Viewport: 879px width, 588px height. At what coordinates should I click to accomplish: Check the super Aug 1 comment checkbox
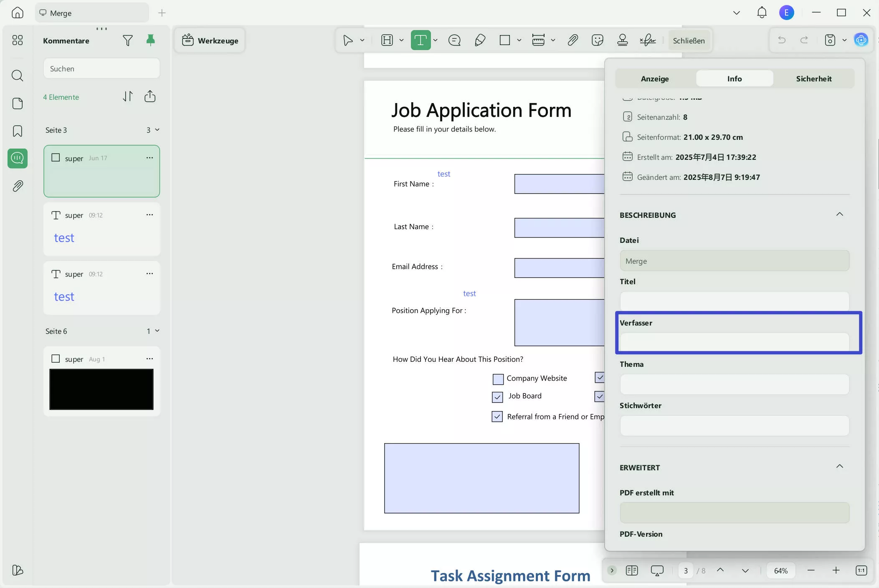pos(56,358)
